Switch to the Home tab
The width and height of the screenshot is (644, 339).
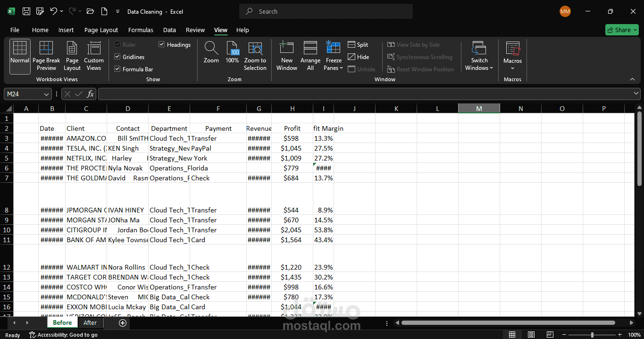40,30
